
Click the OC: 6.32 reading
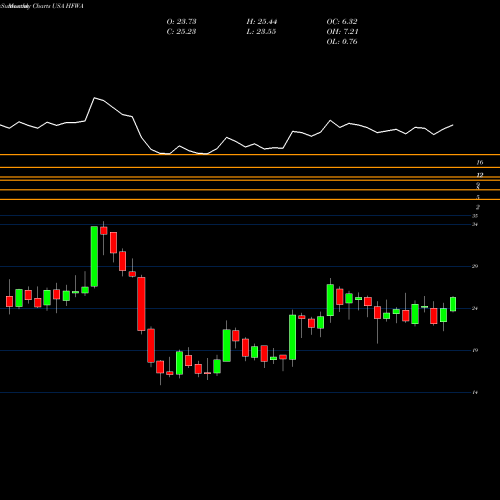342,22
